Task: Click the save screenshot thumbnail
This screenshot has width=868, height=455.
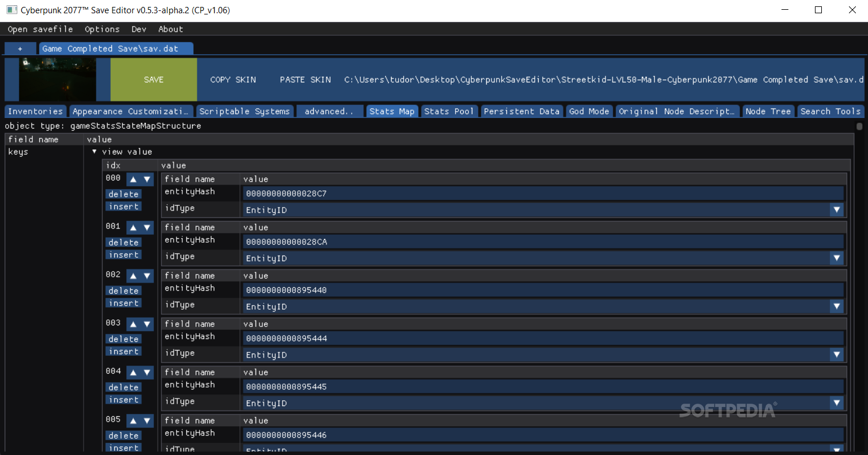Action: pyautogui.click(x=57, y=80)
